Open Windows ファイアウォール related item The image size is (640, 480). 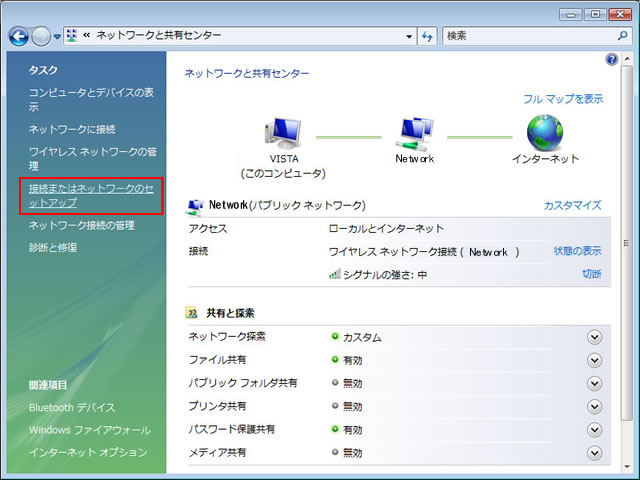pos(89,430)
